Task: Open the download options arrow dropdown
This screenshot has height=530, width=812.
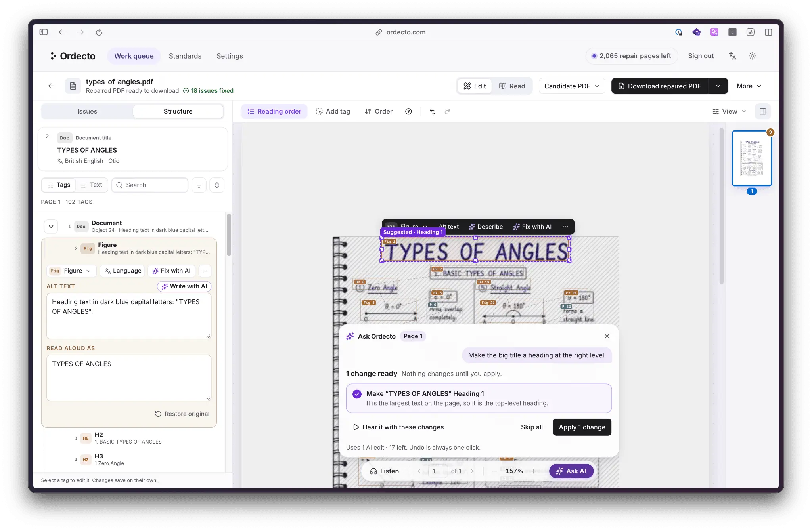Action: tap(718, 86)
